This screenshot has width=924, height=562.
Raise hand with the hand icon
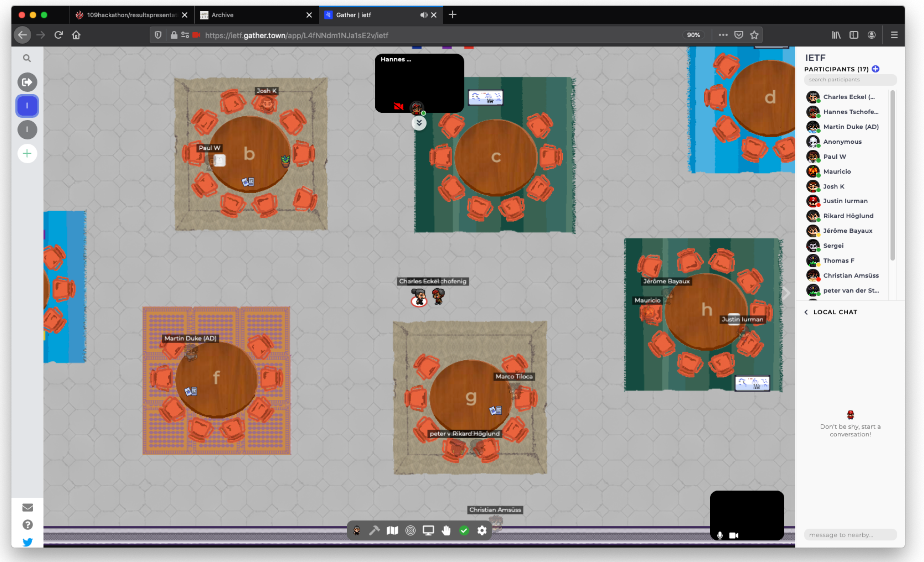446,530
